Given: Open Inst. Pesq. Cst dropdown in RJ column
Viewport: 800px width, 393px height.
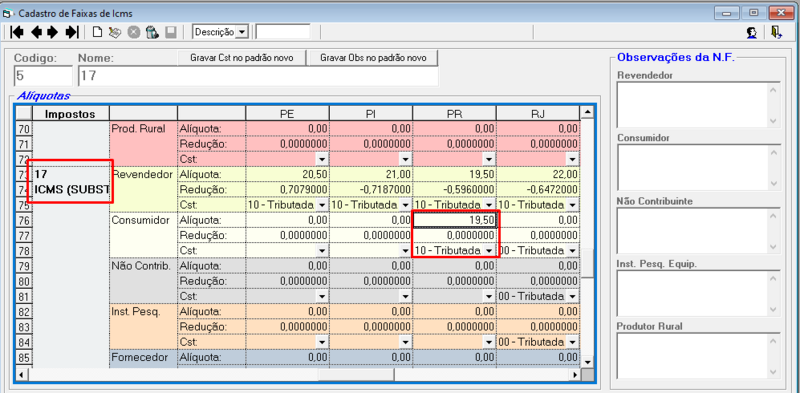Looking at the screenshot, I should tap(573, 342).
